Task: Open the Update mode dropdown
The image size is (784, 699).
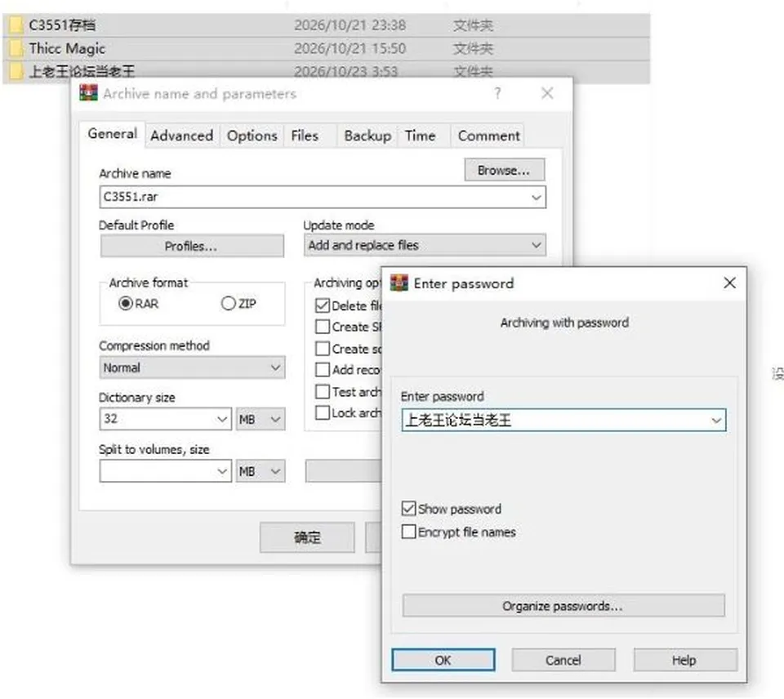Action: pos(425,246)
